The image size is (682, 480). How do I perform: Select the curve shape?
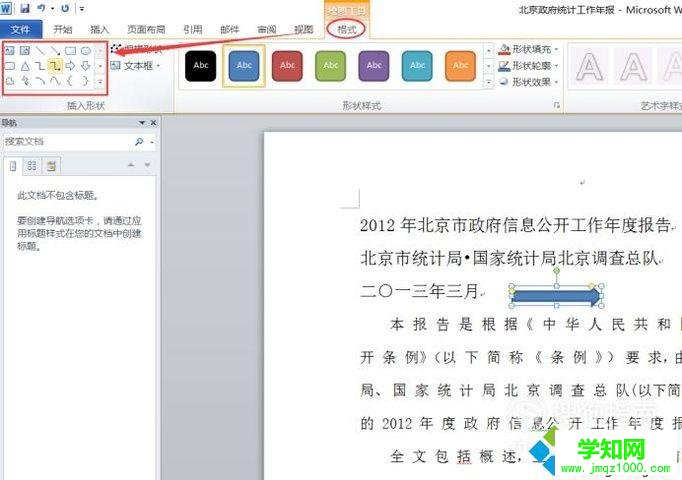55,81
